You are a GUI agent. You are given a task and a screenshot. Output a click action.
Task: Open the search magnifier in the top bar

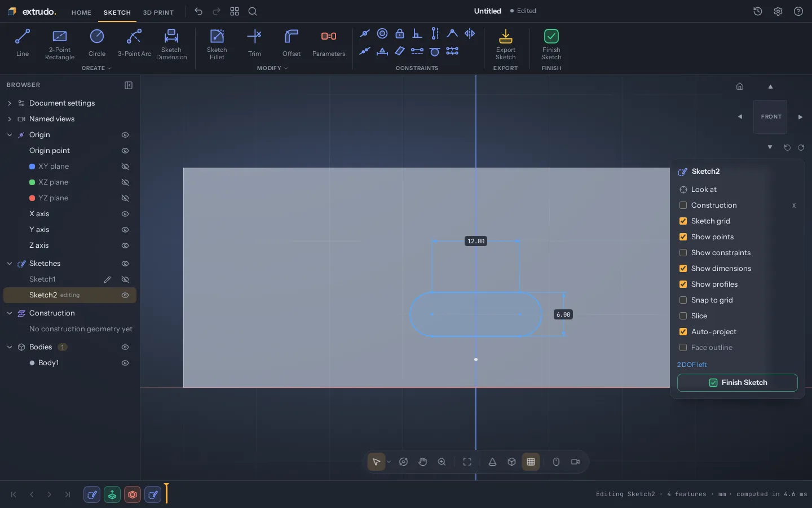point(253,11)
